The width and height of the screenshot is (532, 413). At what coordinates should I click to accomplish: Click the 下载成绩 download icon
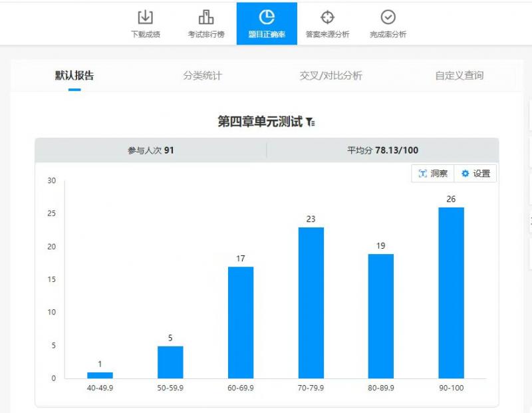point(145,17)
